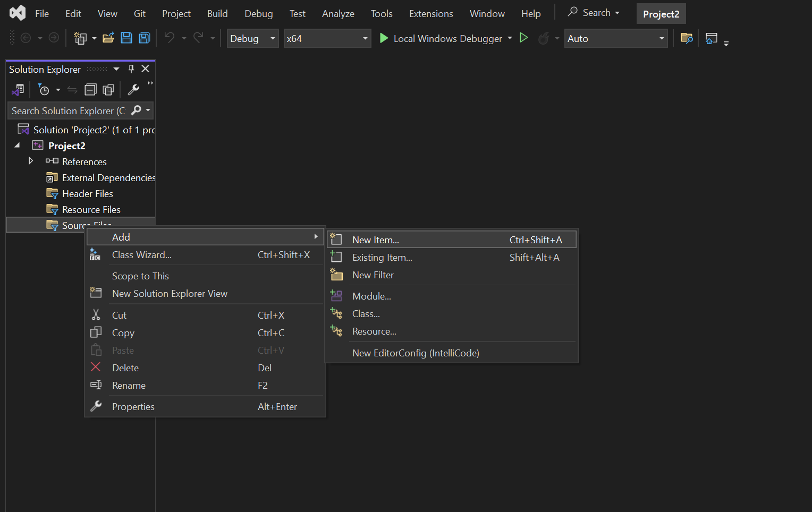Switch views icon in Solution Explorer toolbar
Screen dimensions: 812x512
pos(18,90)
